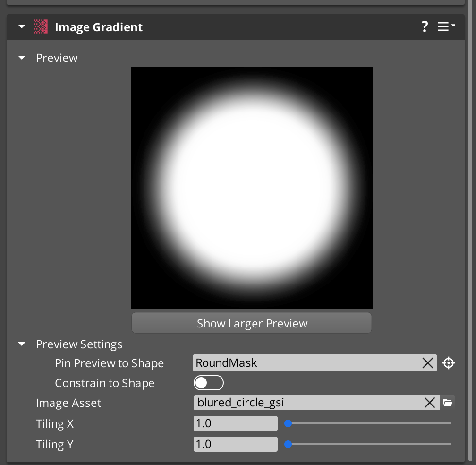
Task: Click the Image Asset label
Action: pos(68,403)
